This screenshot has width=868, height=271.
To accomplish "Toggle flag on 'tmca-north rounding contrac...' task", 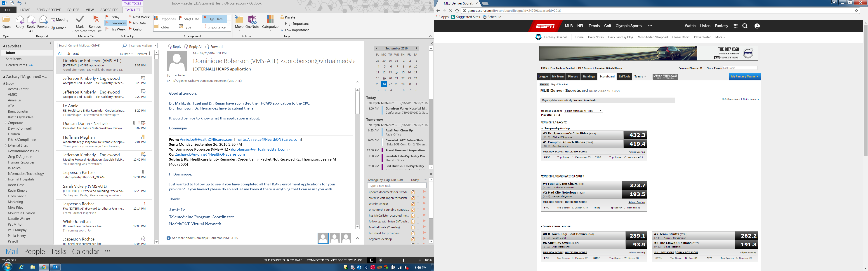I will pos(424,210).
